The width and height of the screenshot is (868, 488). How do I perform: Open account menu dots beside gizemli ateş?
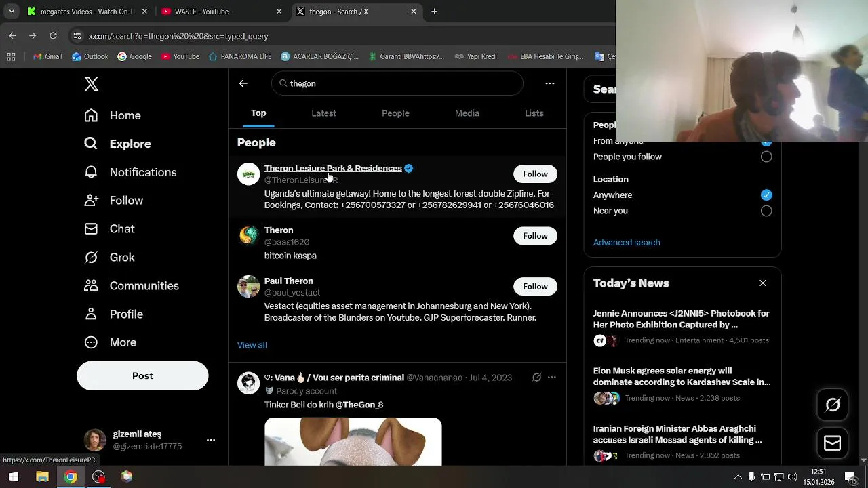coord(211,440)
